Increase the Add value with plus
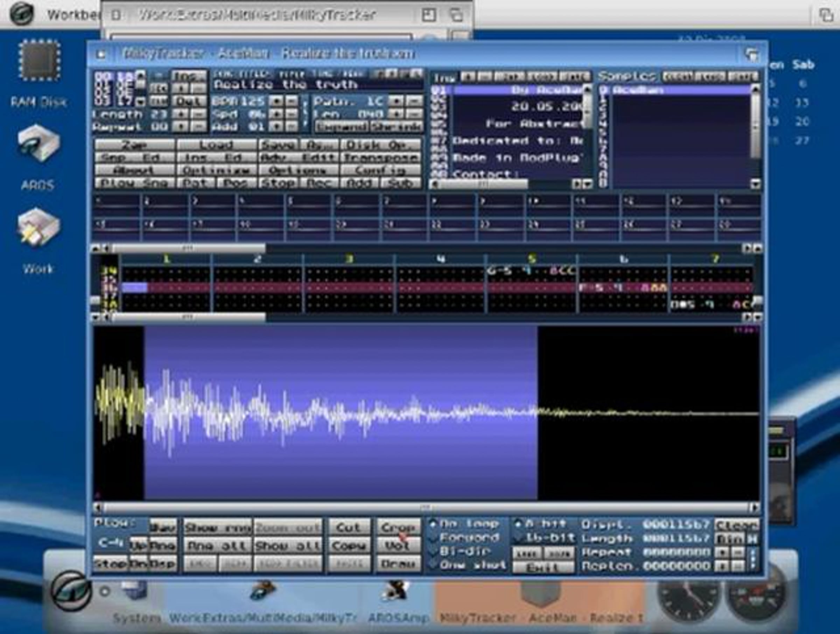The image size is (840, 634). pyautogui.click(x=275, y=126)
